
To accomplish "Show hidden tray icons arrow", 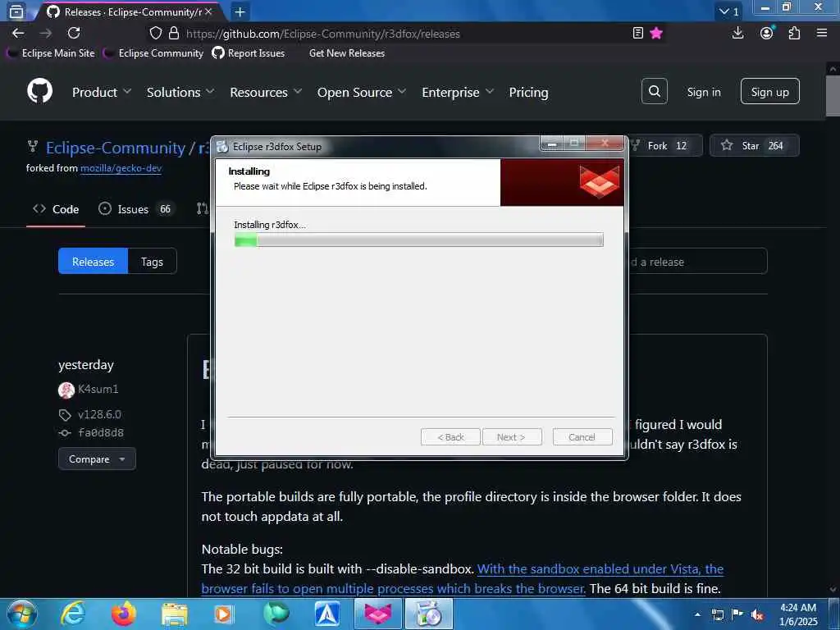I will [697, 614].
